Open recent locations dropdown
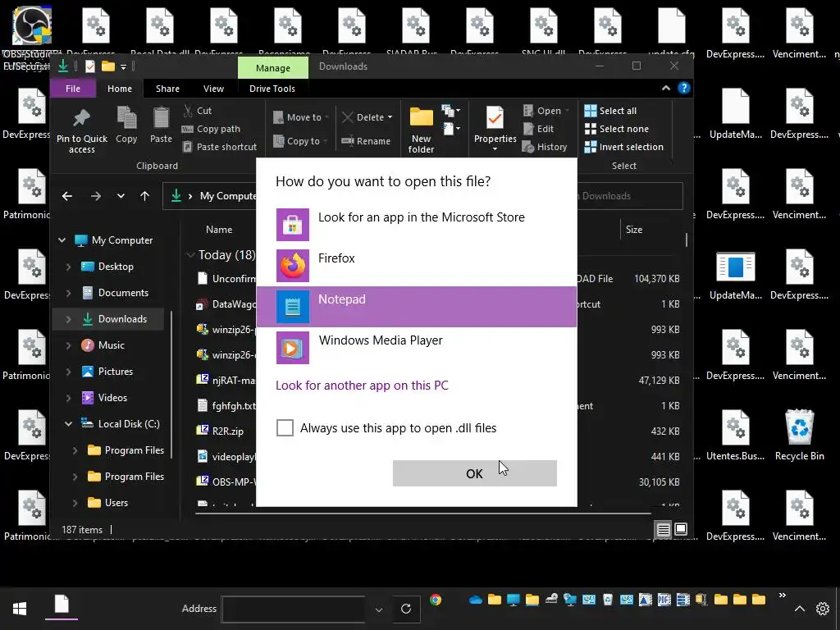Screen dimensions: 840x630 121,196
